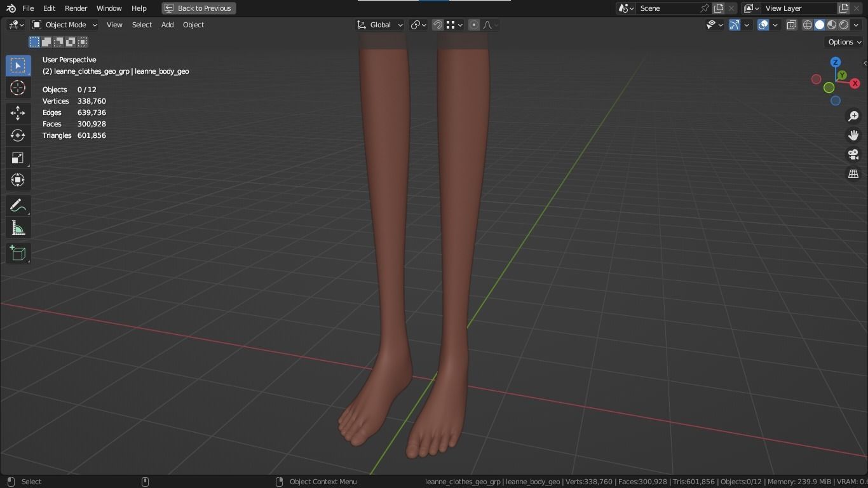Open the viewport Select menu
This screenshot has width=868, height=488.
point(142,25)
